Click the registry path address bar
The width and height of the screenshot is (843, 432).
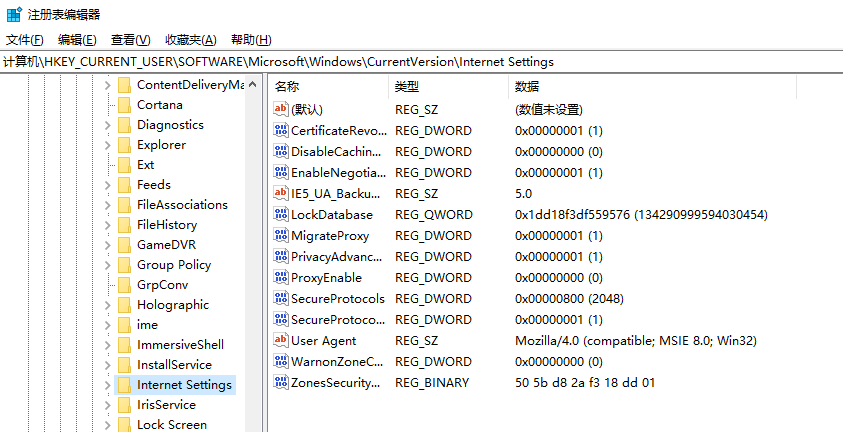pyautogui.click(x=422, y=62)
